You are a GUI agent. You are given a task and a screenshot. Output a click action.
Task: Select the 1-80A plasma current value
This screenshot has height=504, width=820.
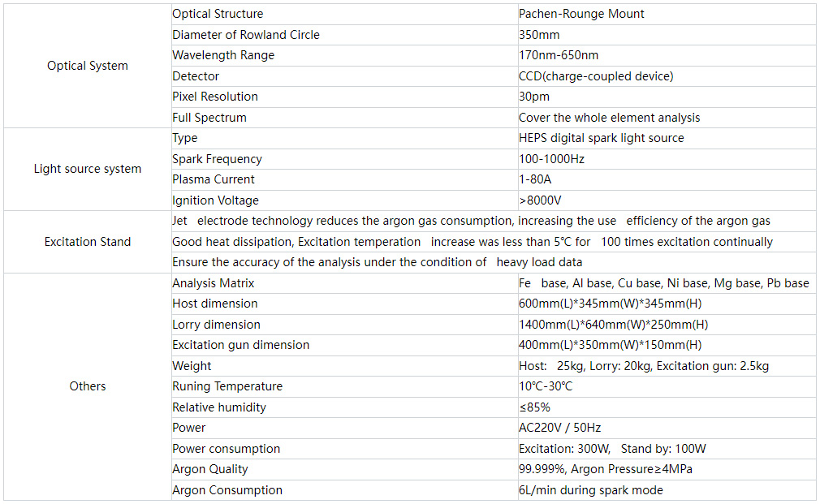tap(535, 179)
